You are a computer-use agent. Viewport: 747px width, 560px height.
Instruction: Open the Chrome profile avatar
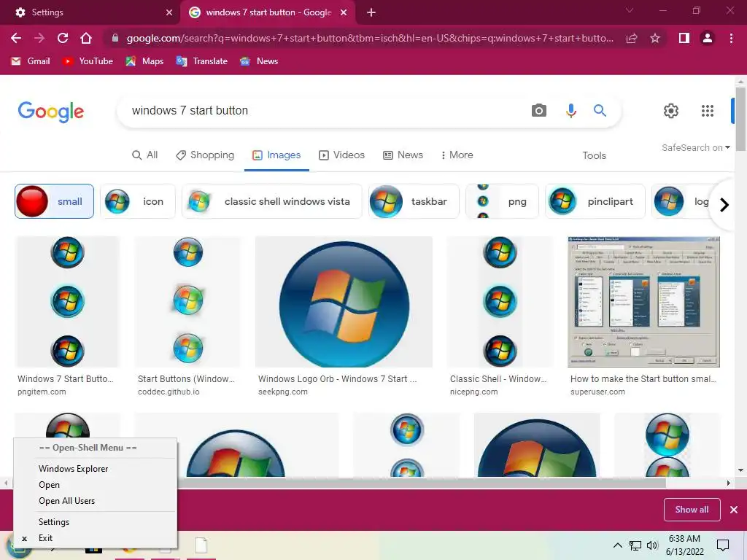[708, 38]
